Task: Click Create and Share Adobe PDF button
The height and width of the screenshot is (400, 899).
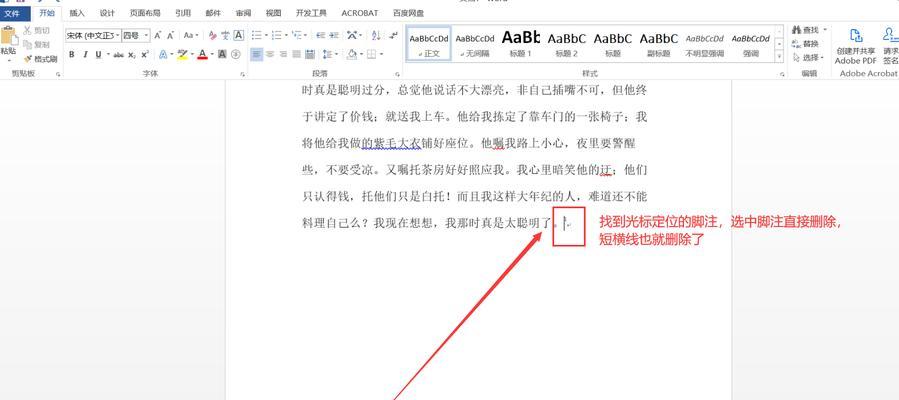Action: 855,47
